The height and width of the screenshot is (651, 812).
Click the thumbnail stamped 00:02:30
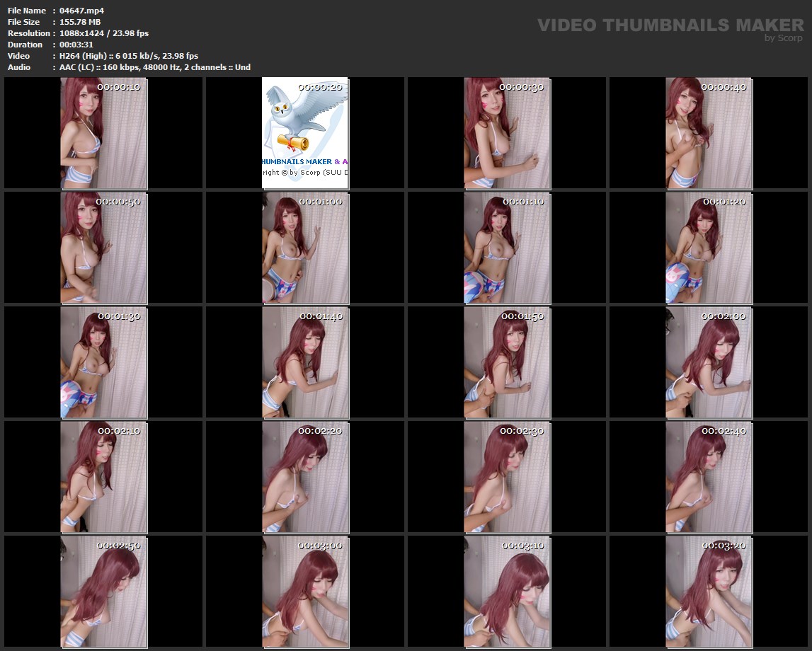click(x=507, y=477)
